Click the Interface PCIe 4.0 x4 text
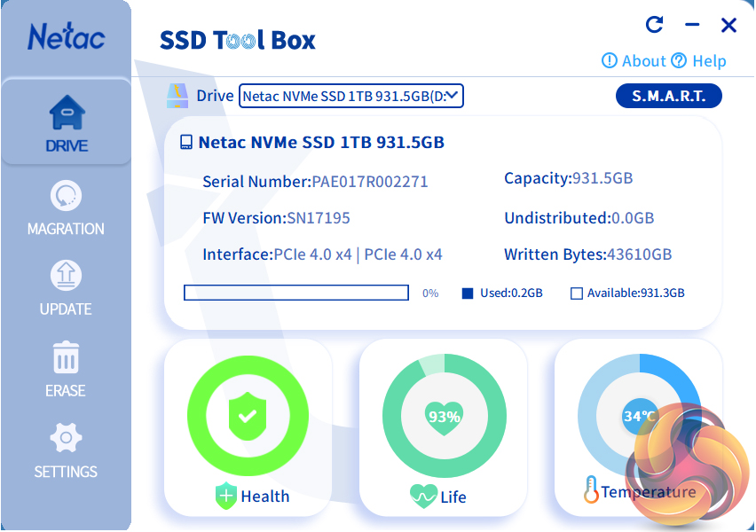756x532 pixels. pyautogui.click(x=322, y=254)
